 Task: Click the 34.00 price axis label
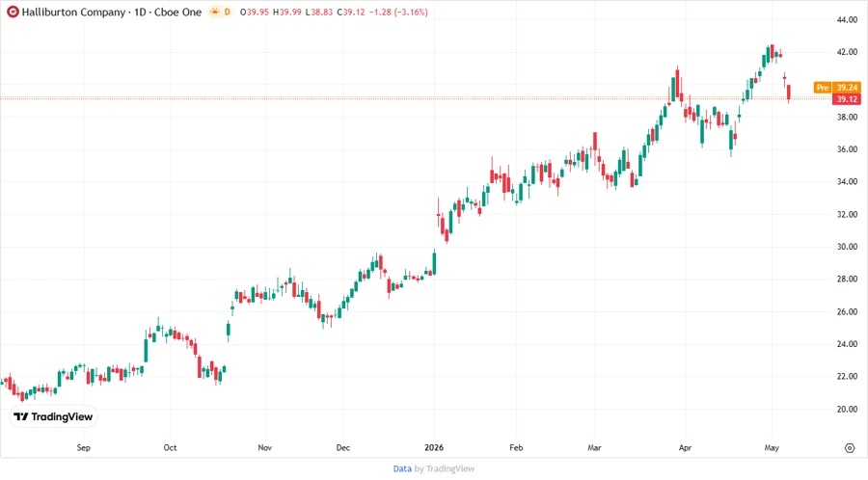[847, 181]
